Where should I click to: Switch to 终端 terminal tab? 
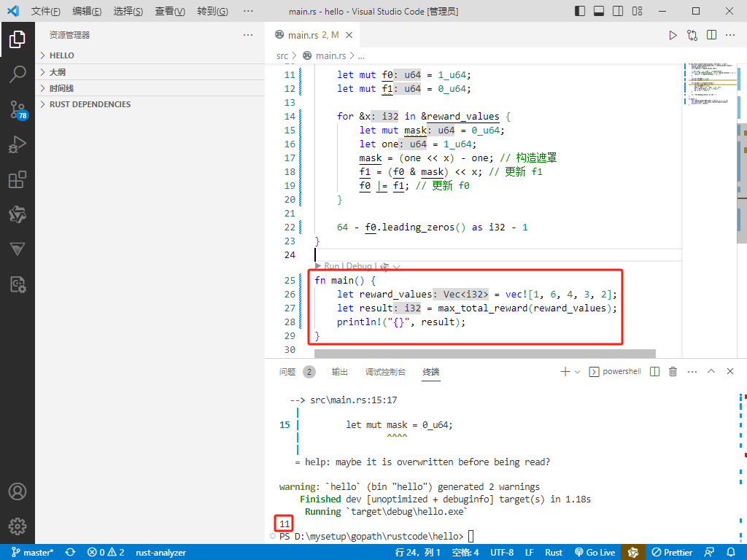pos(431,372)
